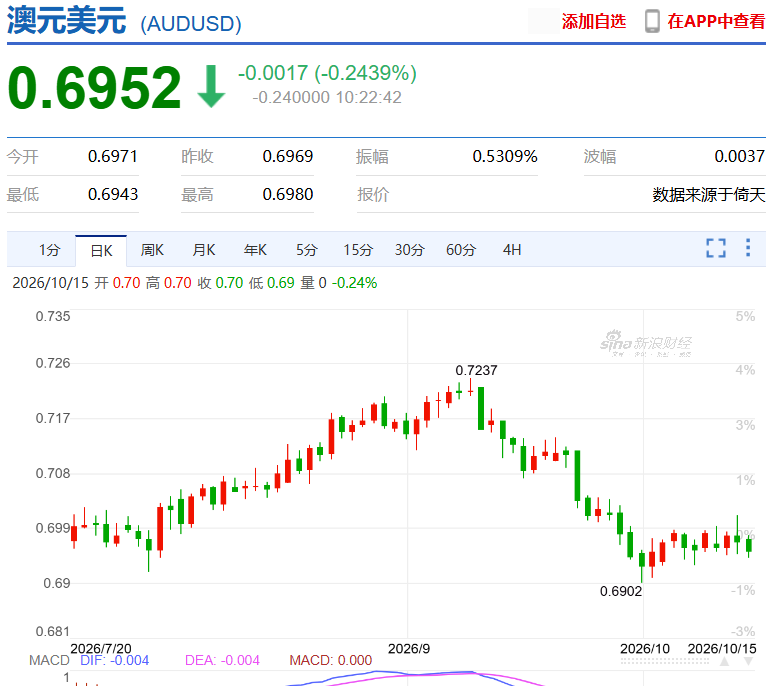This screenshot has height=686, width=774.
Task: Click the timestamp 10:22:42
Action: [x=368, y=98]
